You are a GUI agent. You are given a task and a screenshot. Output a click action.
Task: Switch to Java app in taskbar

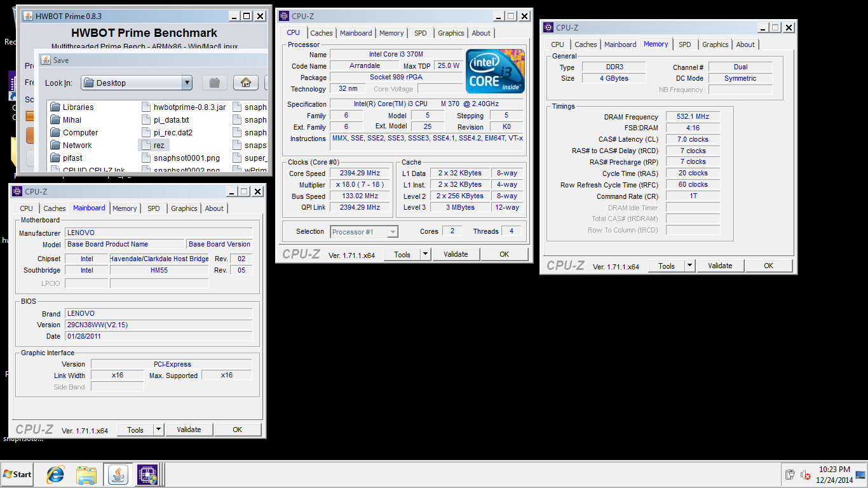point(118,475)
